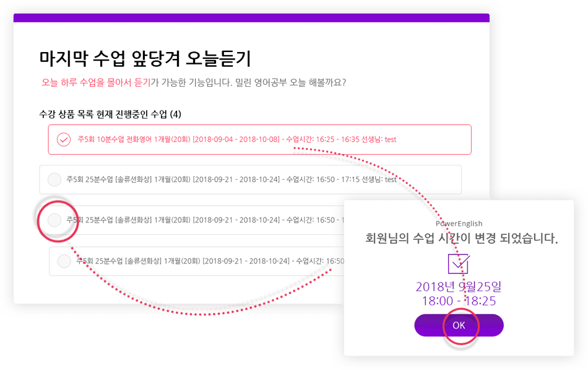Click the date '2018년 9월25일' in popup
This screenshot has height=370, width=588.
(x=458, y=286)
